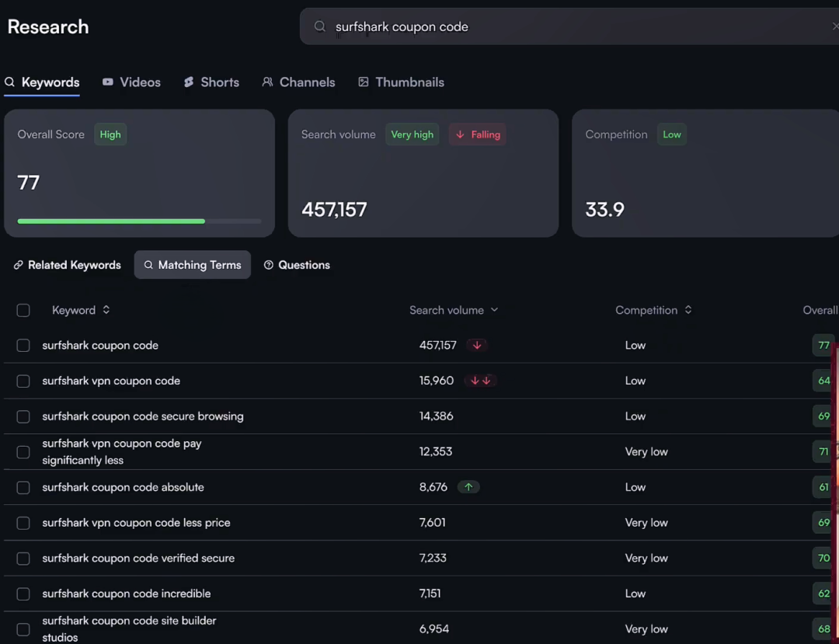Click the Very high search volume badge

tap(412, 134)
